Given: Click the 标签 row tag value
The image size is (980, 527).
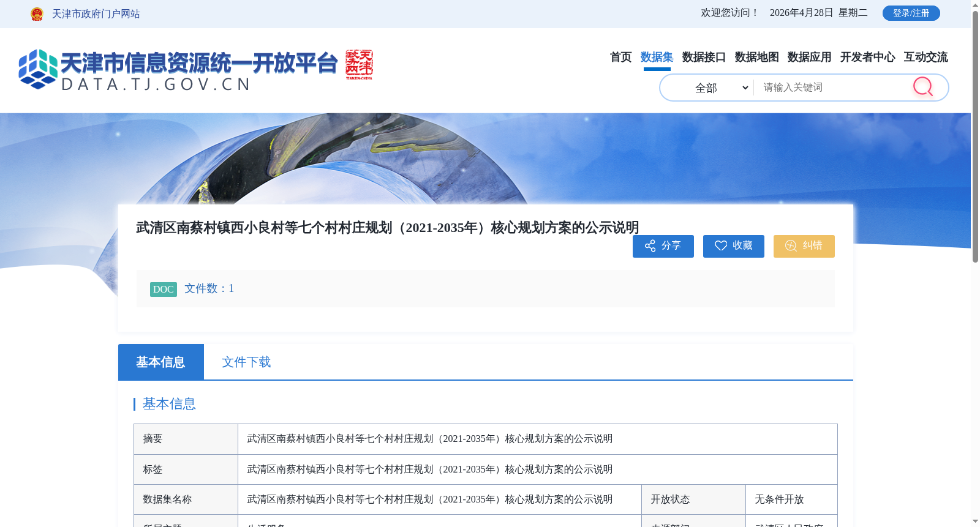Looking at the screenshot, I should coord(430,469).
